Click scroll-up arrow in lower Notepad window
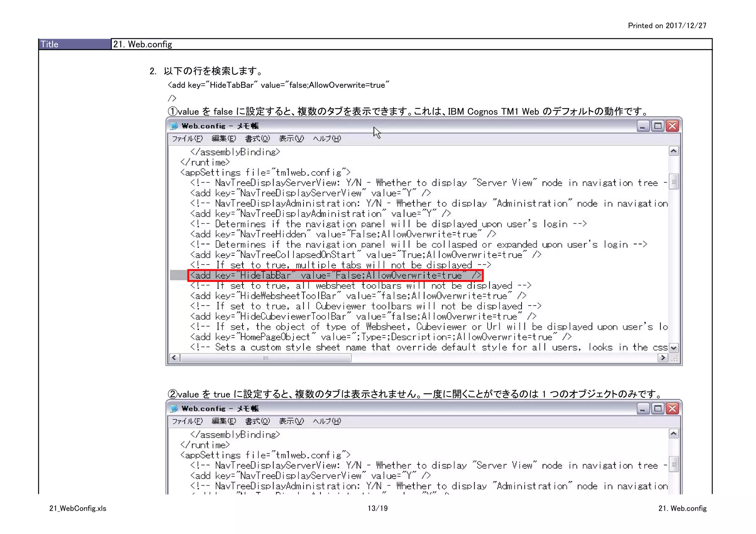Image resolution: width=756 pixels, height=534 pixels. [674, 434]
